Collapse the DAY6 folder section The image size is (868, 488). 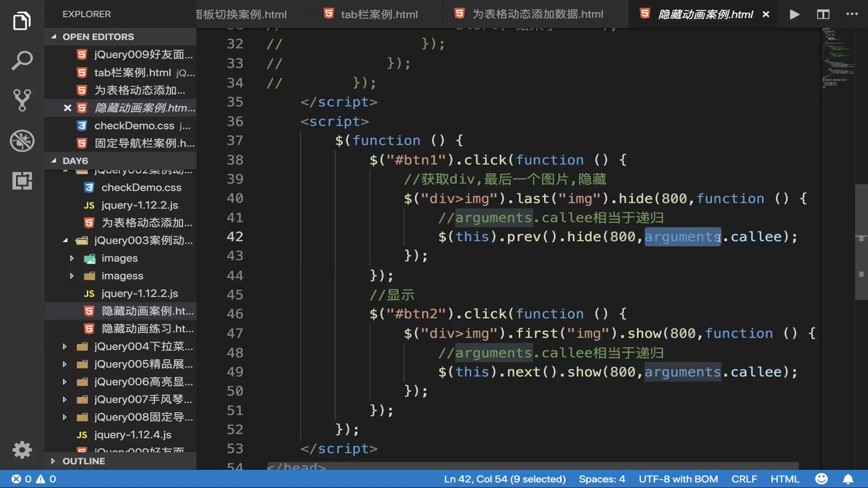click(120, 161)
